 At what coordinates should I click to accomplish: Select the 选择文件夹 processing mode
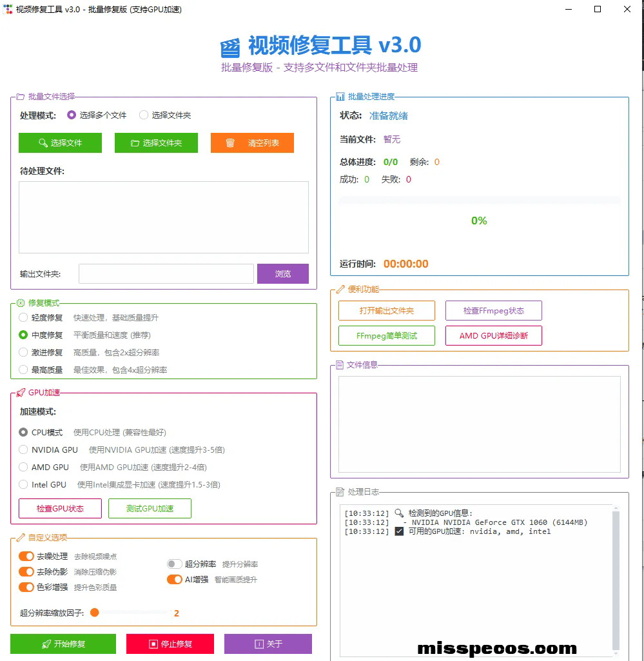(144, 115)
